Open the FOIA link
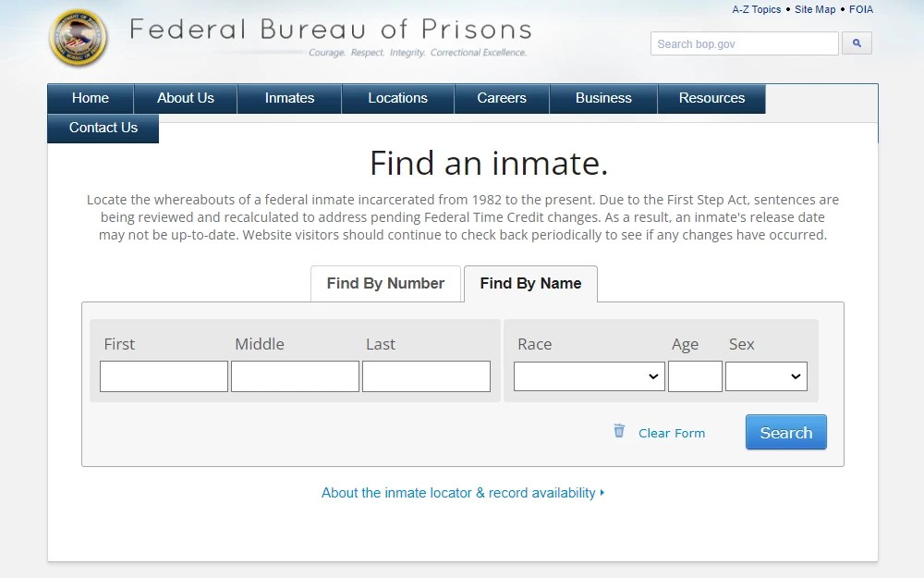924x578 pixels. pos(861,9)
